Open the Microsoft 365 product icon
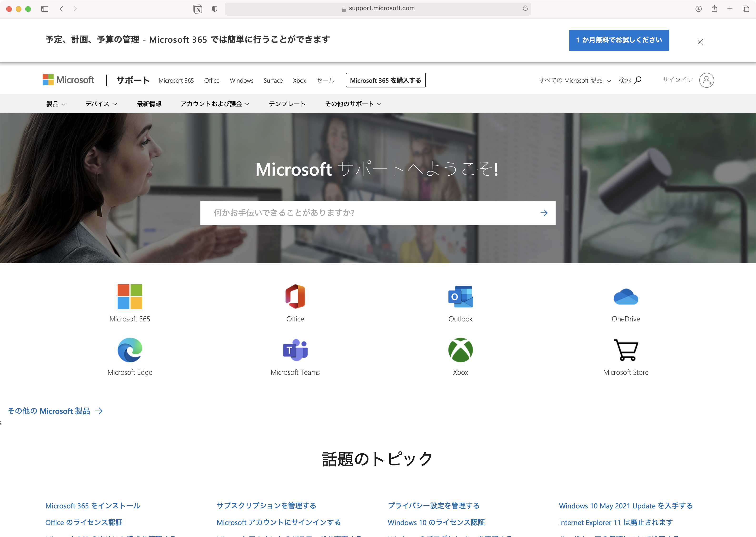756x537 pixels. (130, 297)
